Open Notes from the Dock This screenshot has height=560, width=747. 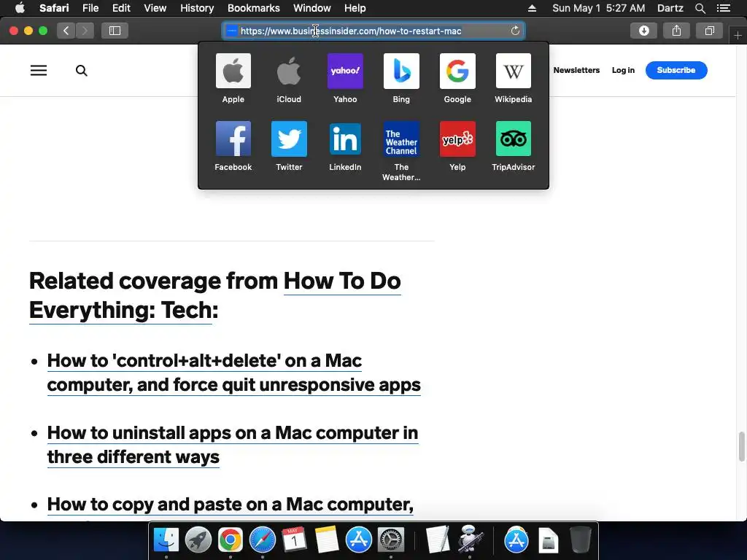[x=327, y=540]
